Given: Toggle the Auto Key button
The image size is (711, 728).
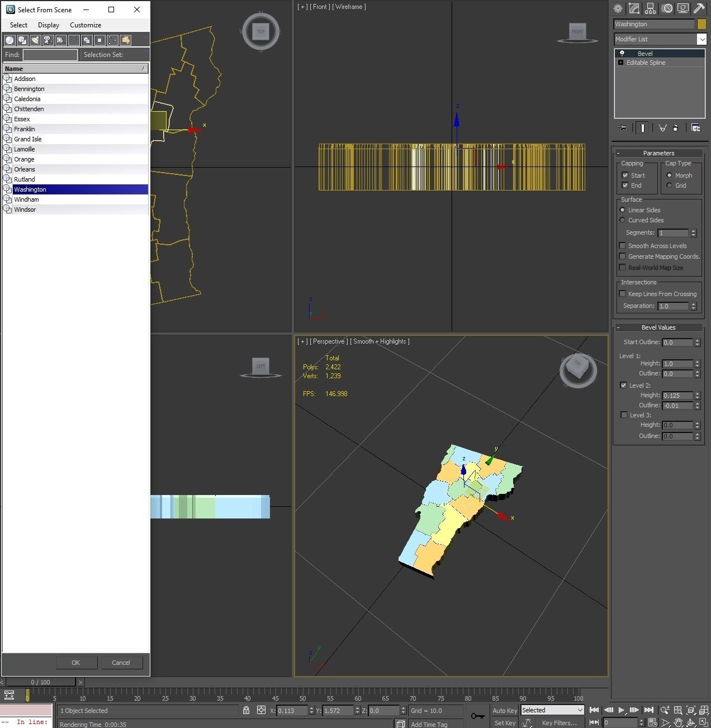Looking at the screenshot, I should pos(505,711).
